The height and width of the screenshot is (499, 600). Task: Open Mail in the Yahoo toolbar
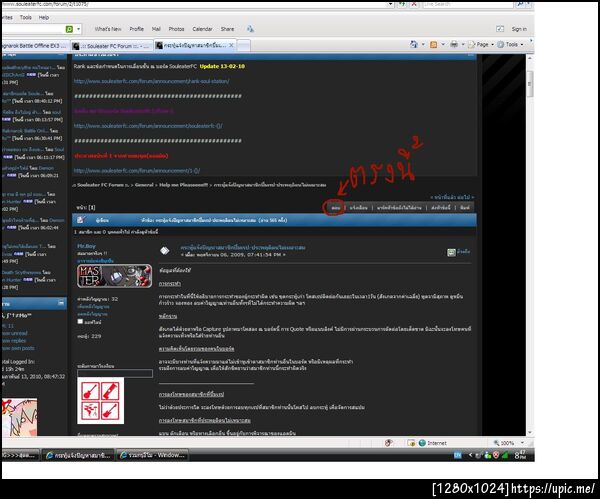point(156,29)
